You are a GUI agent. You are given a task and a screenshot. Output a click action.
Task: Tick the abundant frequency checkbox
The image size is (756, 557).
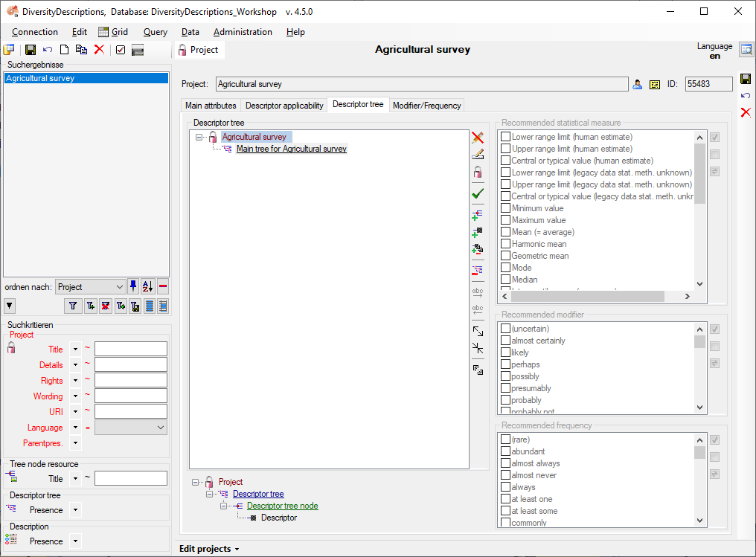tap(506, 451)
